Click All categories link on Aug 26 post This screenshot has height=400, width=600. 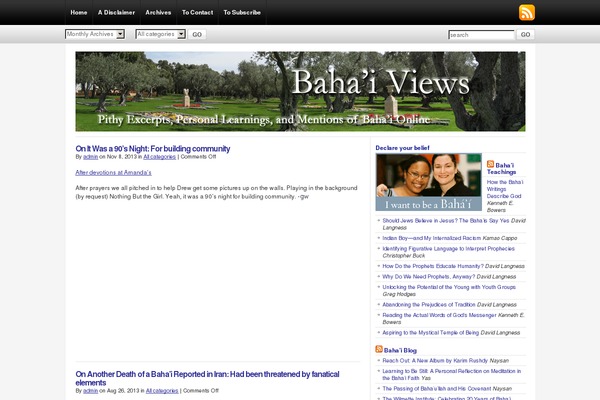coord(162,391)
